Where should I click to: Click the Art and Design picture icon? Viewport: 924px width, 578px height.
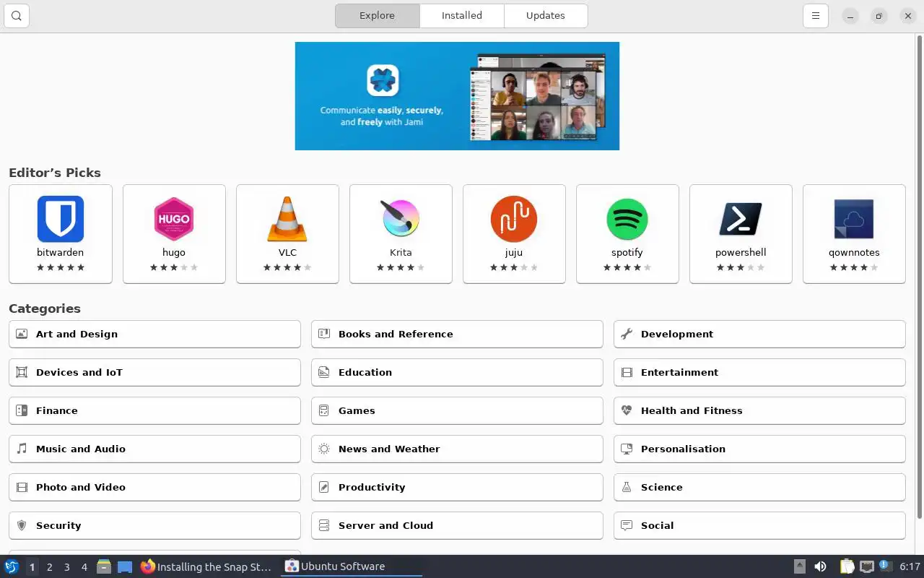coord(22,334)
